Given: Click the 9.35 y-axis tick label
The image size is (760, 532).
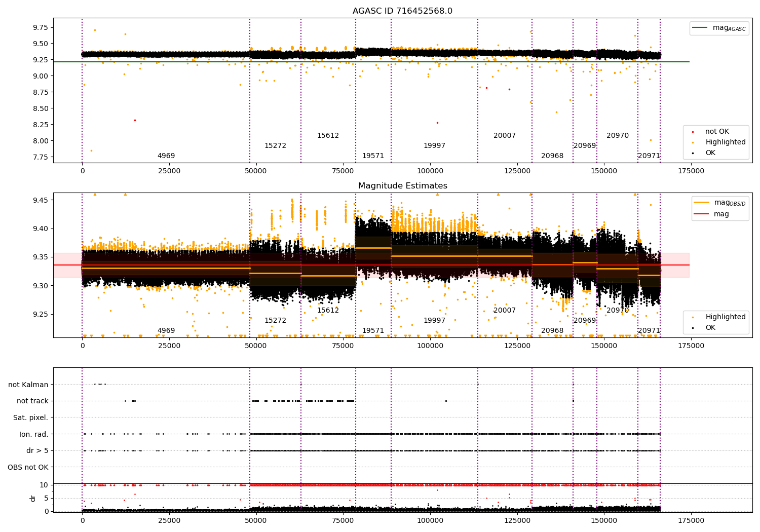Looking at the screenshot, I should pos(40,257).
